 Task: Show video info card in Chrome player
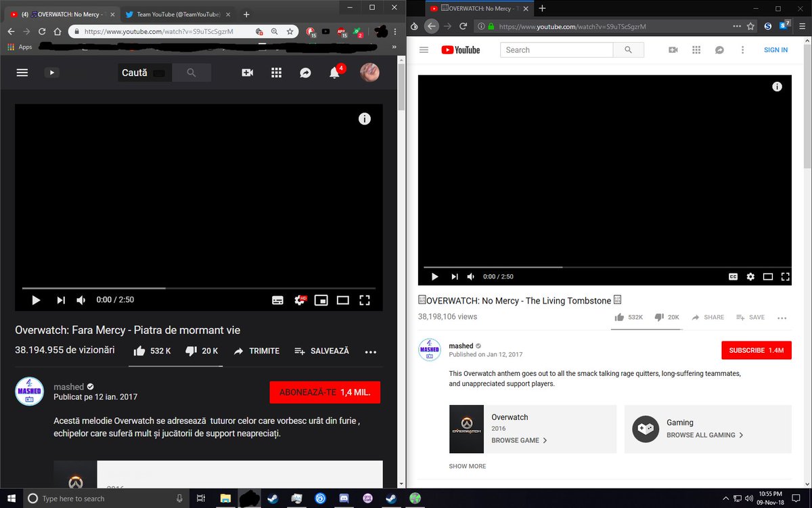tap(364, 119)
